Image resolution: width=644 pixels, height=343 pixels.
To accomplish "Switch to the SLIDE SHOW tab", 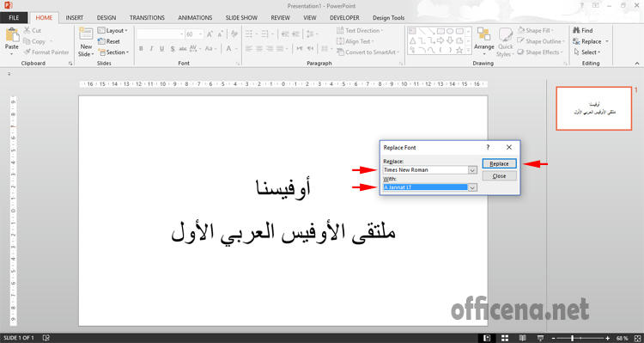I will (x=241, y=18).
